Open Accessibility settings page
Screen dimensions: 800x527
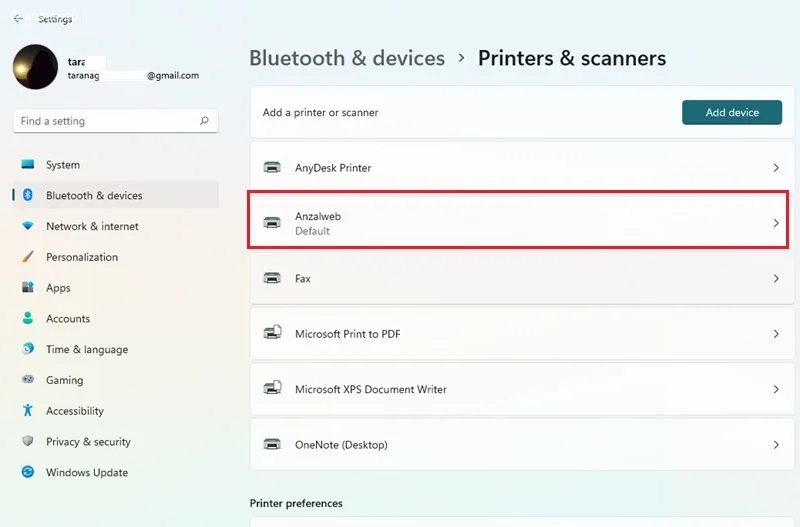pyautogui.click(x=116, y=411)
